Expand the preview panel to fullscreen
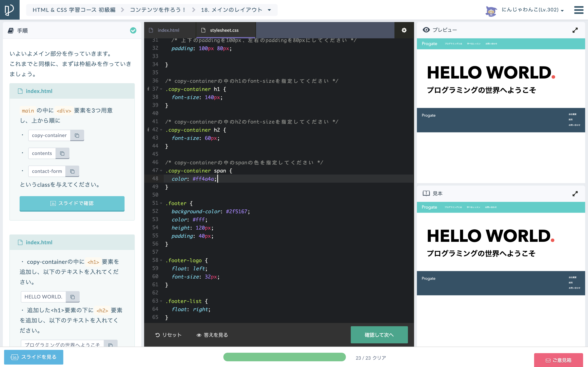Viewport: 588px width, 367px height. (575, 30)
